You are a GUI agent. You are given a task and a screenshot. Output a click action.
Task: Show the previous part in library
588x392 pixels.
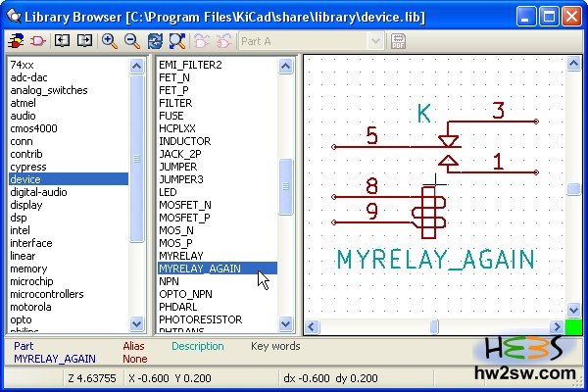pos(62,41)
